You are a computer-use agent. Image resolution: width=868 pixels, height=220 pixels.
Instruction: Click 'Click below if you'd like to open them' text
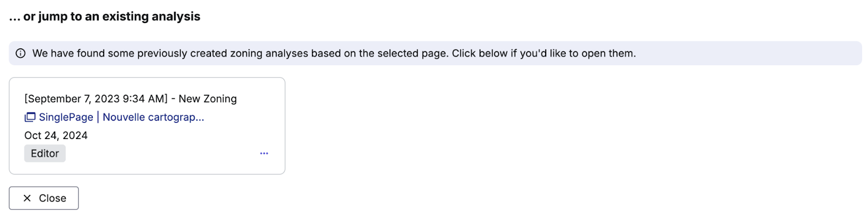click(x=544, y=53)
